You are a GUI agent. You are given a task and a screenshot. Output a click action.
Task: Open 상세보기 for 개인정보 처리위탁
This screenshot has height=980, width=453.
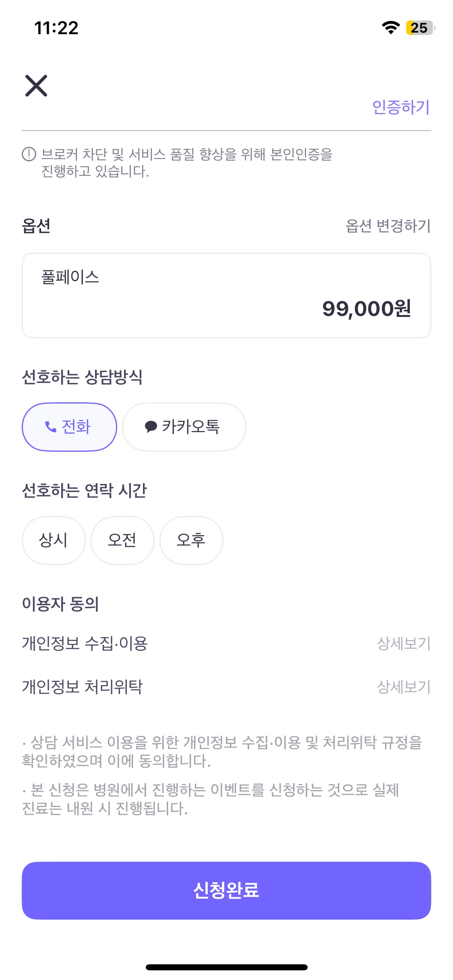coord(403,687)
